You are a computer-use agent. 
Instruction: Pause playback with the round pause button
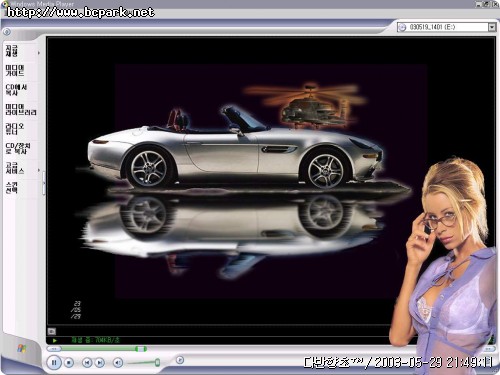[54, 362]
